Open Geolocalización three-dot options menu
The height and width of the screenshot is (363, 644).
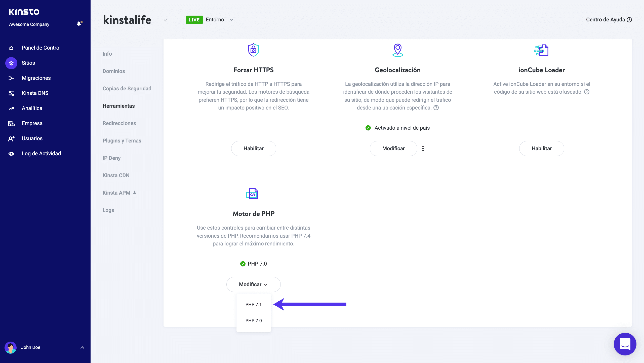(x=423, y=149)
